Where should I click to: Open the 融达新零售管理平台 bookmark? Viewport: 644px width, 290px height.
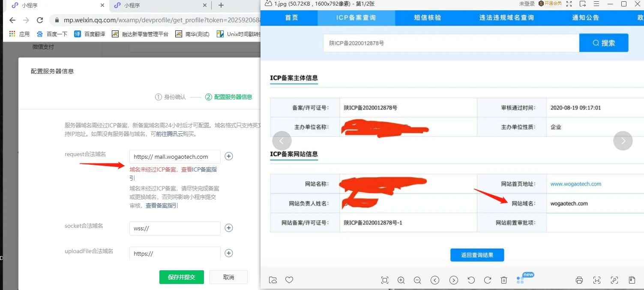pos(140,34)
